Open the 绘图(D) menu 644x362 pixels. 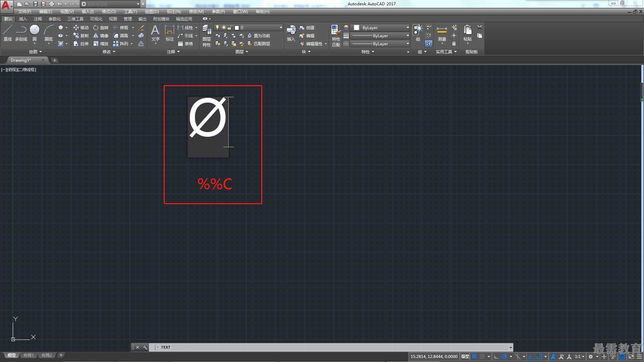click(x=152, y=12)
